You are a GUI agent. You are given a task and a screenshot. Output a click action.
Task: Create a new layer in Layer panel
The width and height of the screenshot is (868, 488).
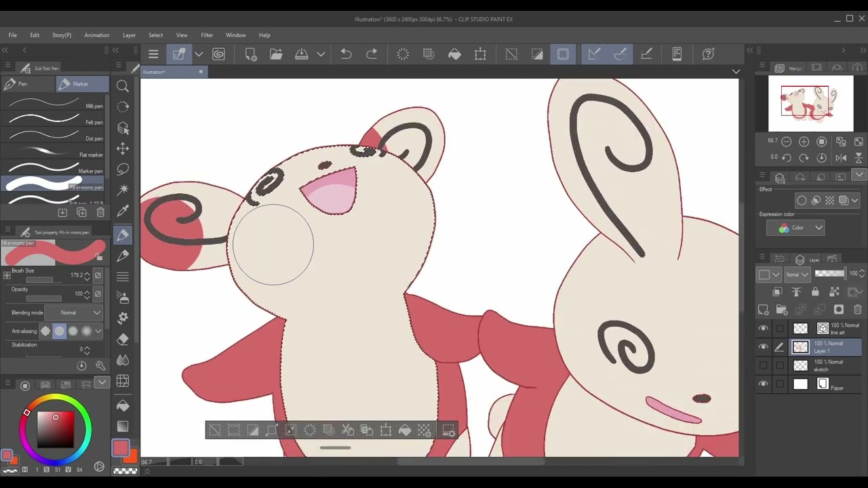[x=763, y=310]
